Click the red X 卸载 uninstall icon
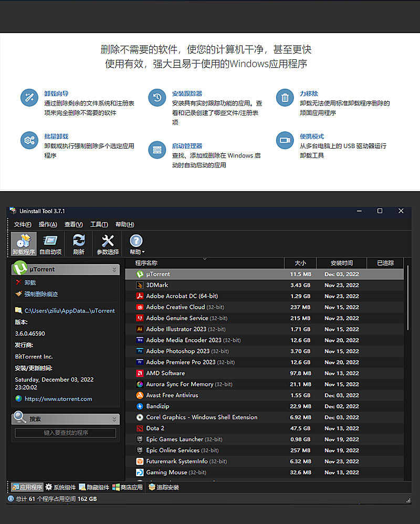420x524 pixels. (18, 282)
